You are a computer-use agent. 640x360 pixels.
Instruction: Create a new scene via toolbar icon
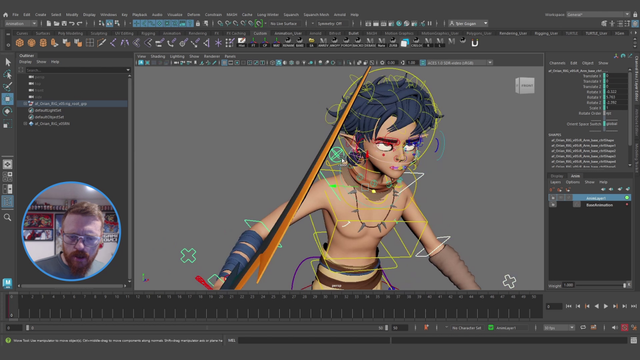point(49,24)
